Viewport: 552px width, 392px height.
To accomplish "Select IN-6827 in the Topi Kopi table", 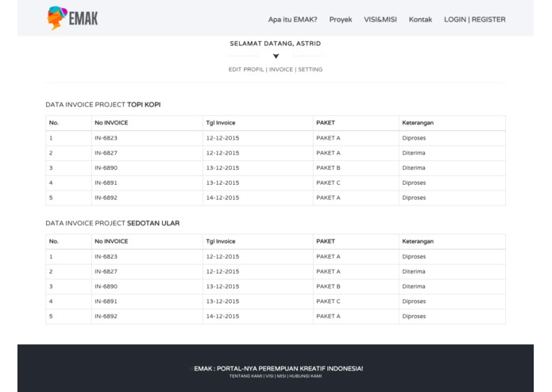I will [x=106, y=153].
